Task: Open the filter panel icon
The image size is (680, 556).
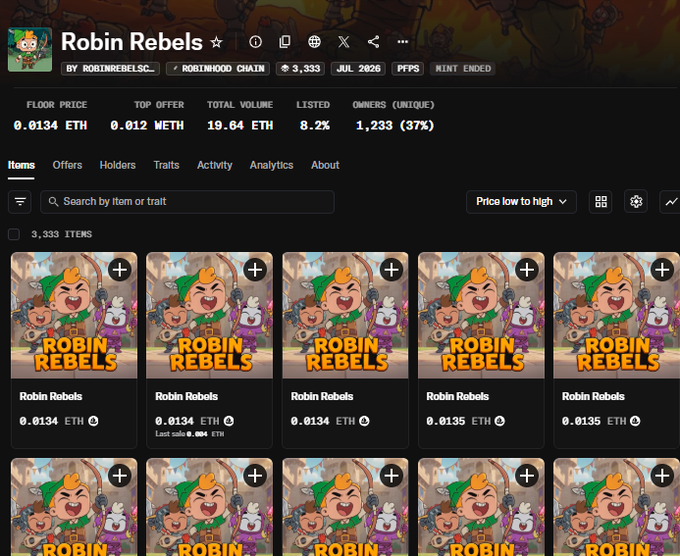Action: pos(20,202)
